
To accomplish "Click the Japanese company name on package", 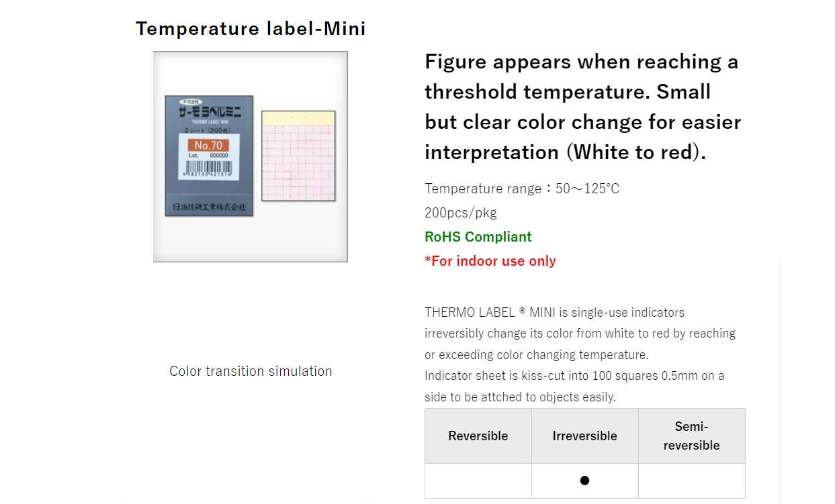I will (x=208, y=207).
